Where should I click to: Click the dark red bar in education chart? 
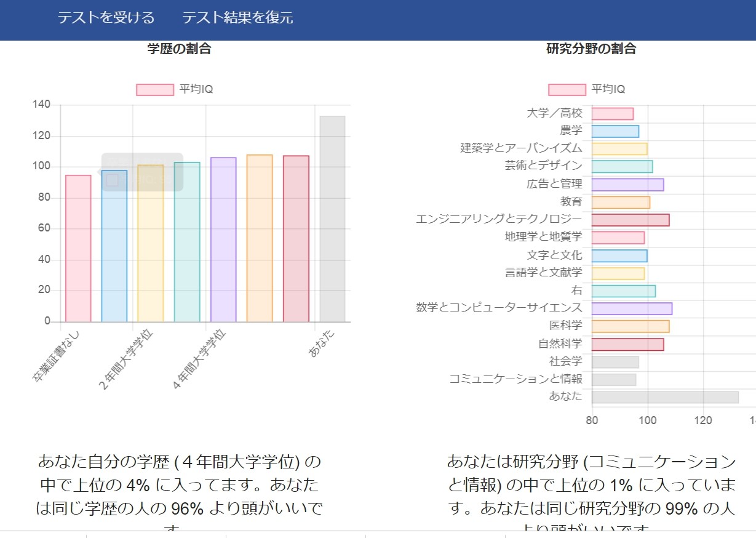(296, 239)
